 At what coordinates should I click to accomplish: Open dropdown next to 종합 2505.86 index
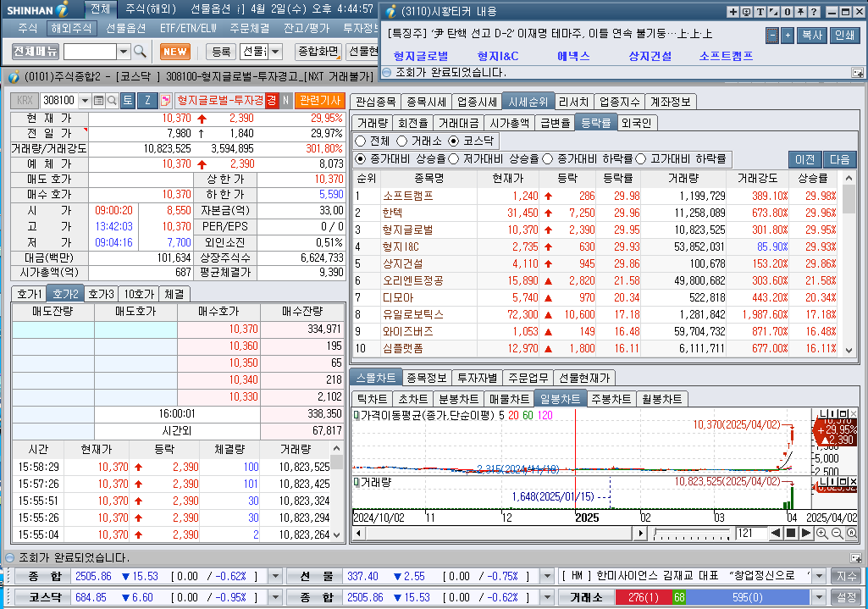pos(275,576)
